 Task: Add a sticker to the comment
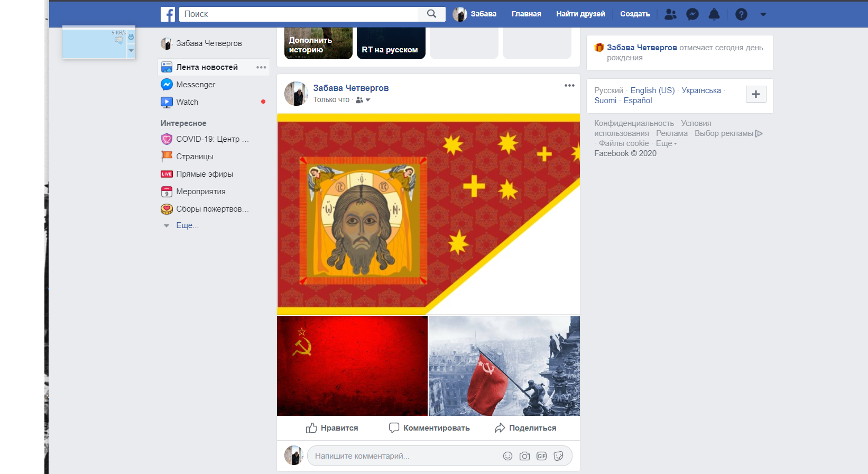558,456
